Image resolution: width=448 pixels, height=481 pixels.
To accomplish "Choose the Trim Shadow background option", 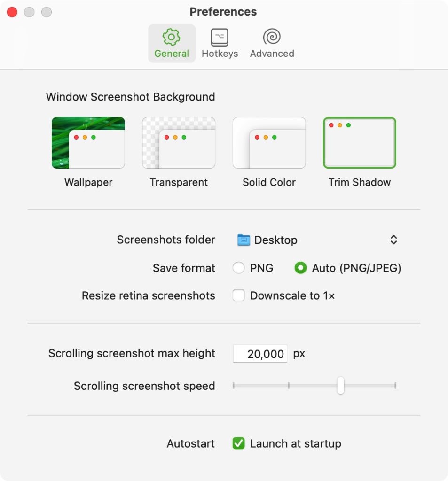I will tap(360, 143).
